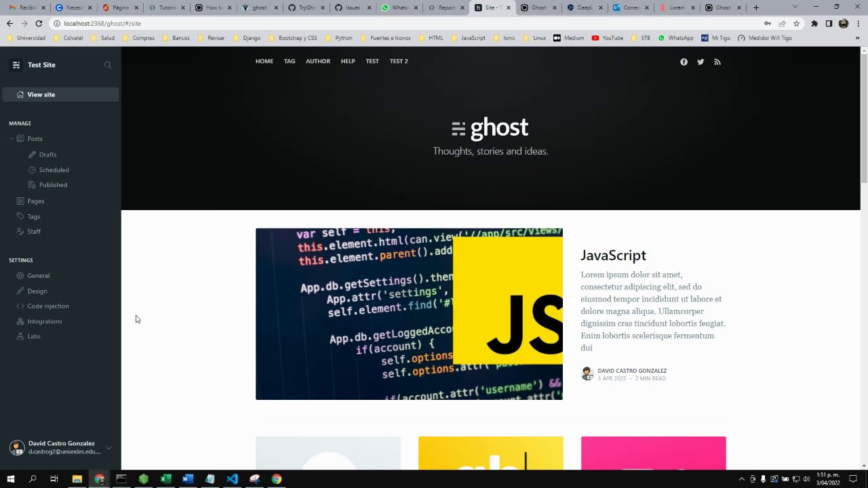This screenshot has width=868, height=488.
Task: Open the JavaScript bookmarks folder
Action: pyautogui.click(x=468, y=38)
